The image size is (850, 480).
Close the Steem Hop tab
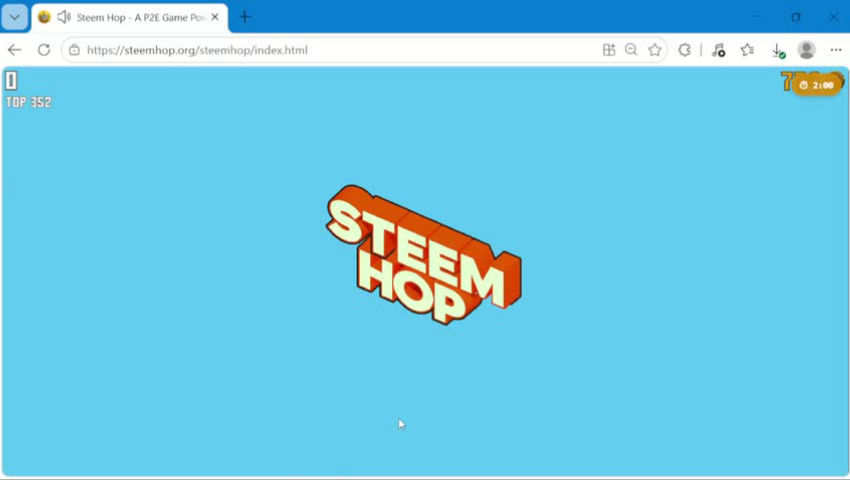coord(215,17)
